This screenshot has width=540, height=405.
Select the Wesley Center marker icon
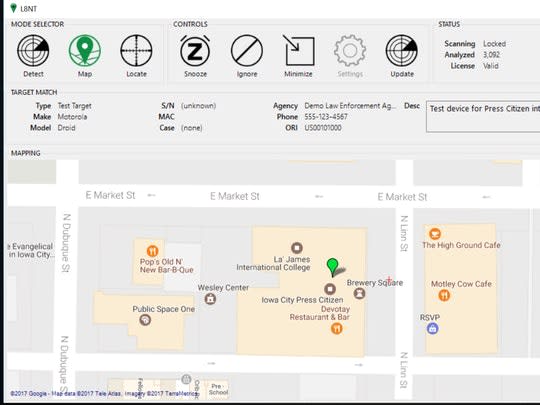point(210,299)
